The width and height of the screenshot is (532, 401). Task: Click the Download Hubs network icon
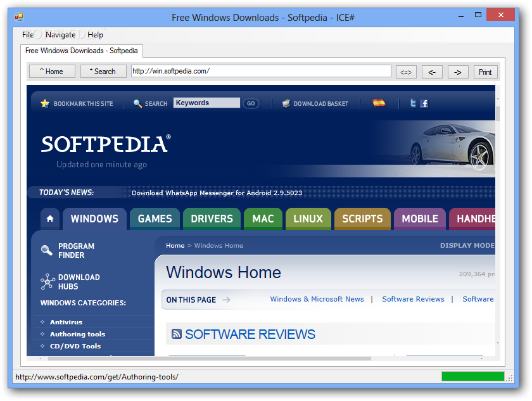tap(47, 281)
